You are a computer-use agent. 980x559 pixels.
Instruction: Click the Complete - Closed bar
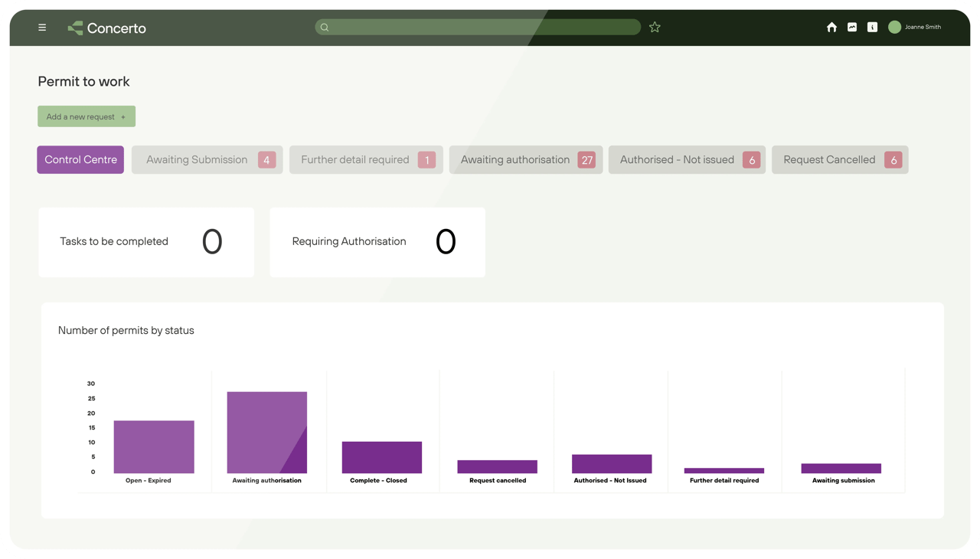click(382, 457)
